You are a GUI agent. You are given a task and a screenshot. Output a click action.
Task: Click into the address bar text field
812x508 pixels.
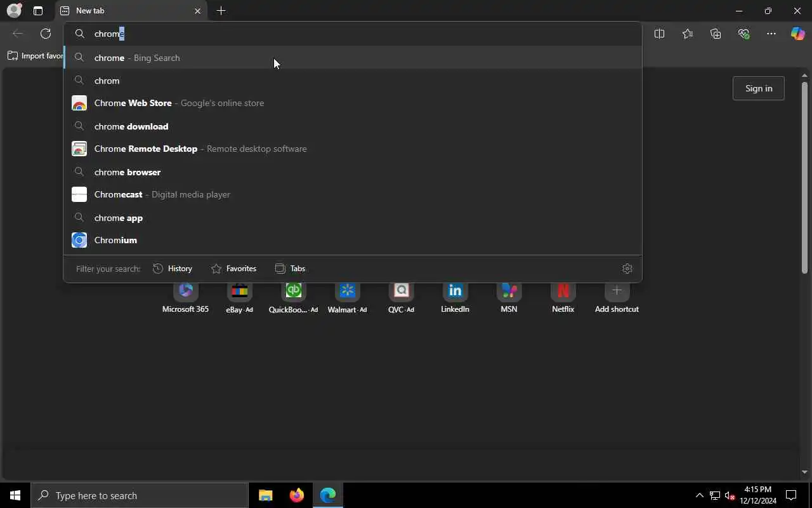[352, 34]
